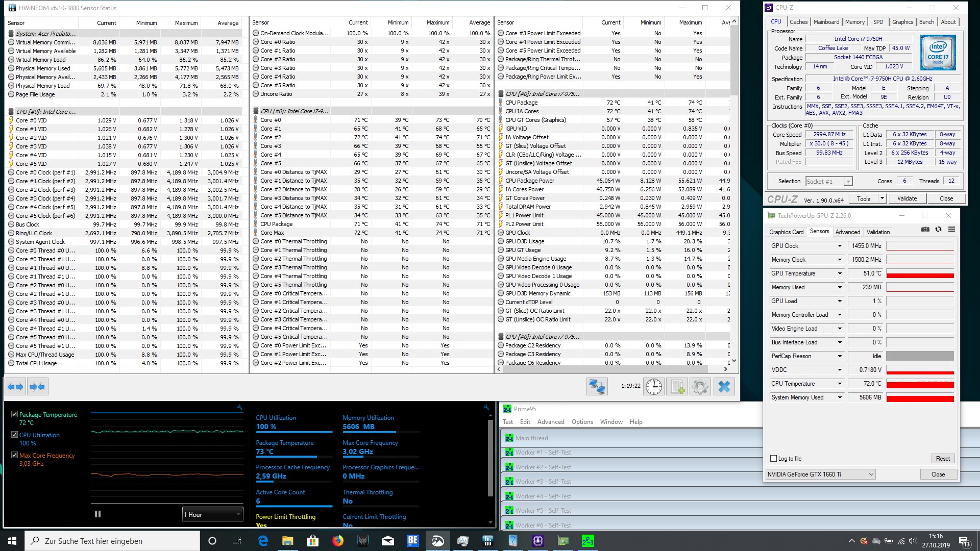Click HWiNFO blue X close-sensors icon
Screen dimensions: 980x551
point(724,387)
